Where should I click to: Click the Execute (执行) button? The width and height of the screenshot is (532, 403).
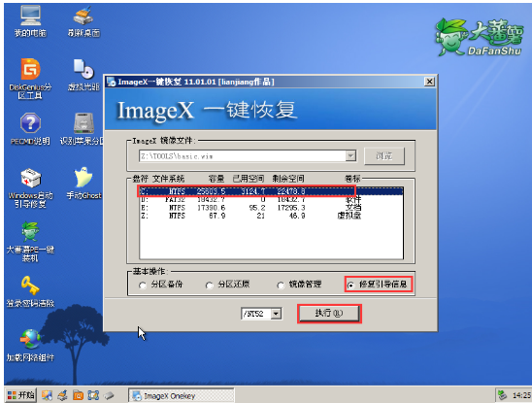coord(329,313)
